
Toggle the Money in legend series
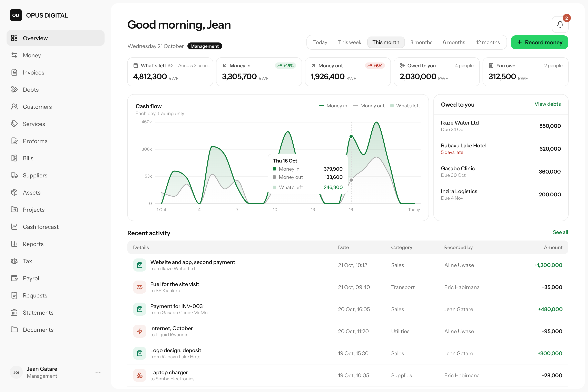tap(333, 106)
